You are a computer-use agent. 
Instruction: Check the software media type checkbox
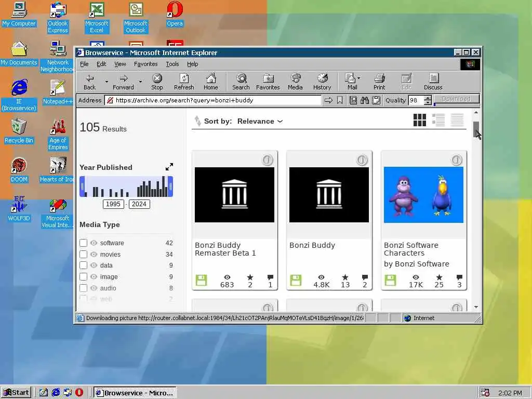coord(84,243)
